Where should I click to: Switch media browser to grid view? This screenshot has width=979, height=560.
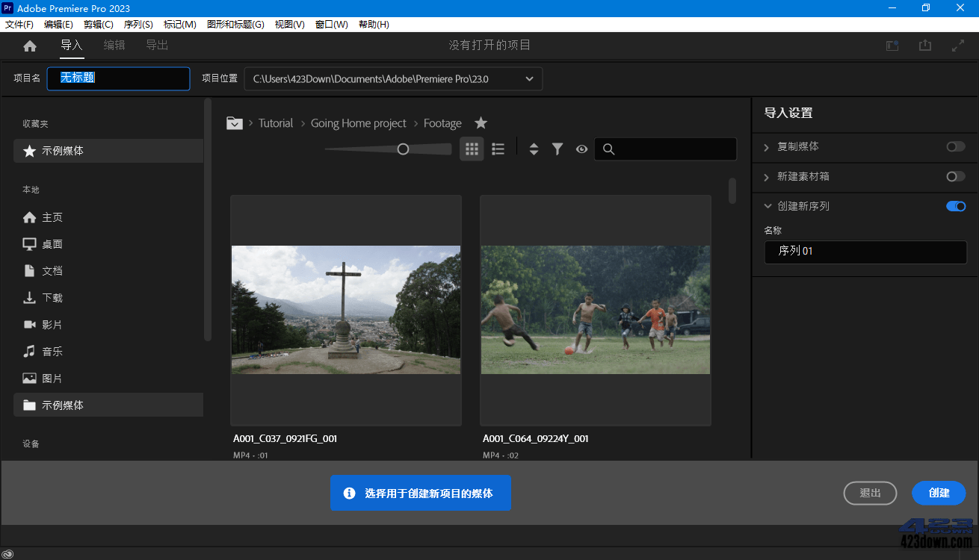click(472, 149)
